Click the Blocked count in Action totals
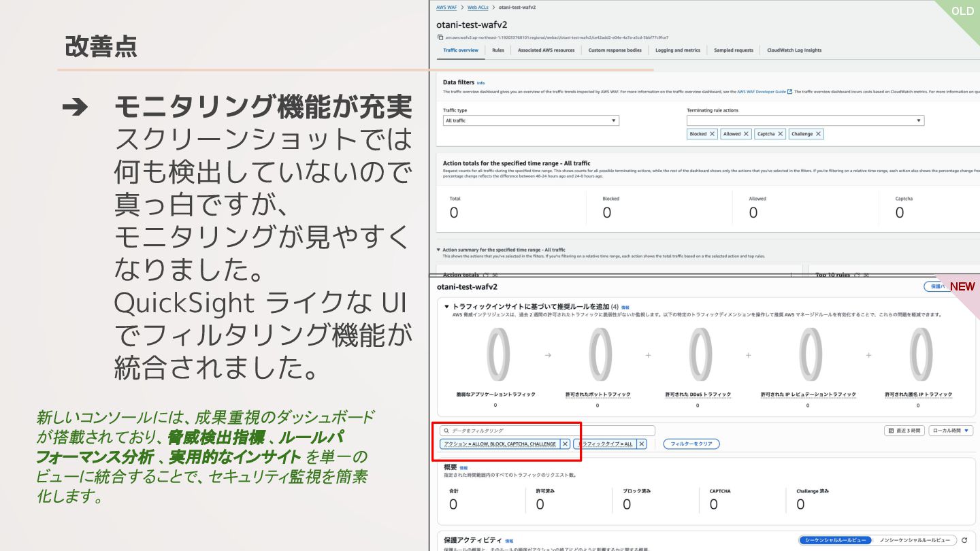The width and height of the screenshot is (980, 551). 607,213
